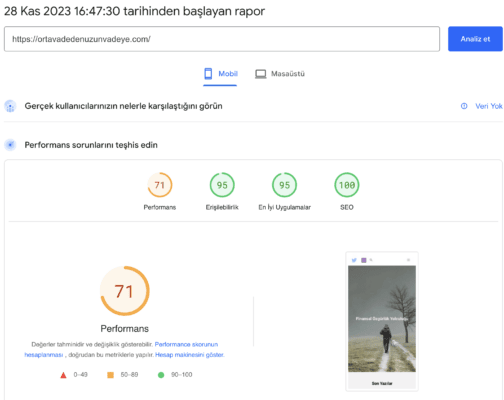Click the Veri Yok label

point(489,106)
